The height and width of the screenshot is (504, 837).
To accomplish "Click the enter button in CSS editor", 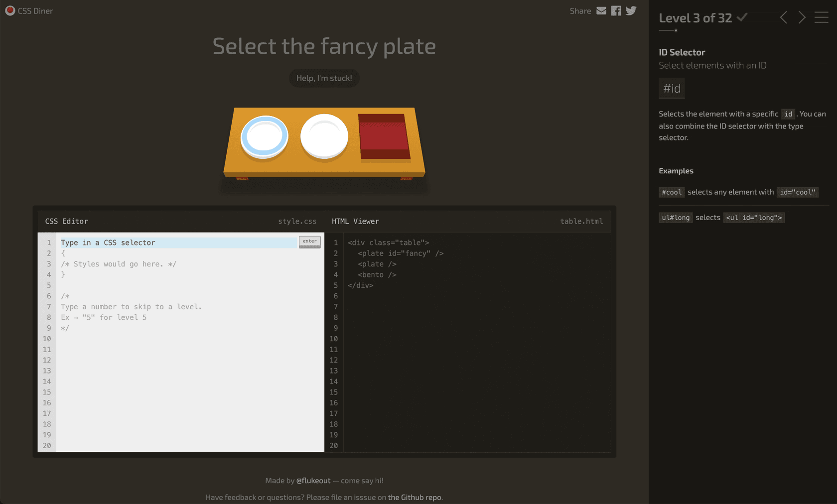I will click(x=309, y=242).
